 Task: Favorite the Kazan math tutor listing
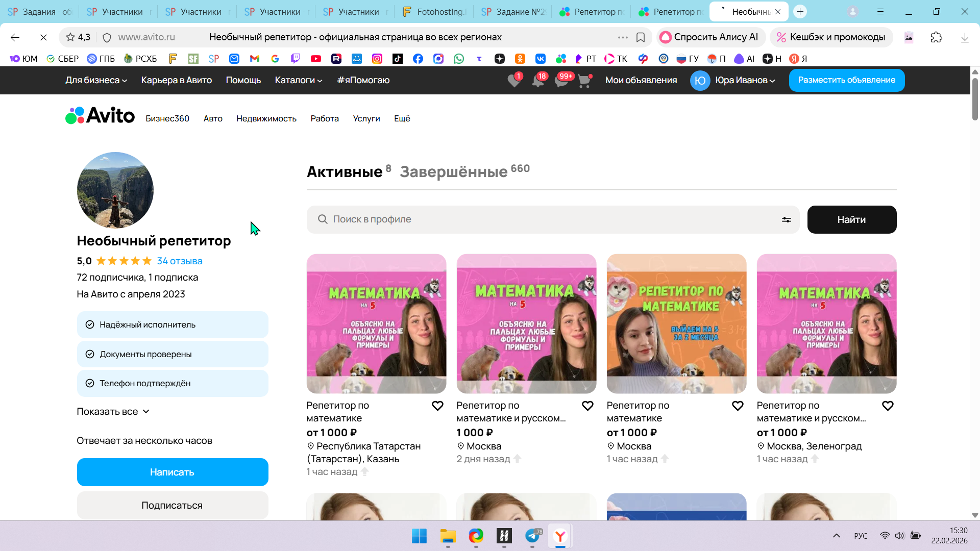(437, 406)
